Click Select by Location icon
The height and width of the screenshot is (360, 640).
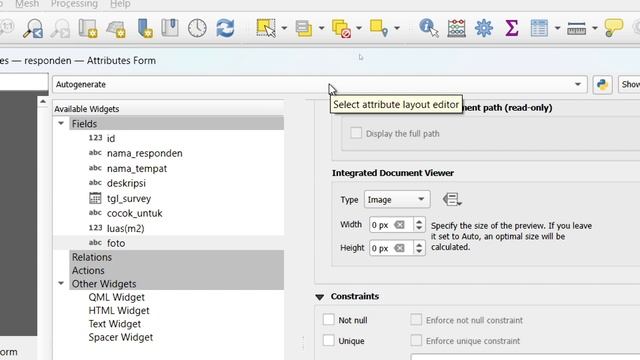point(379,28)
